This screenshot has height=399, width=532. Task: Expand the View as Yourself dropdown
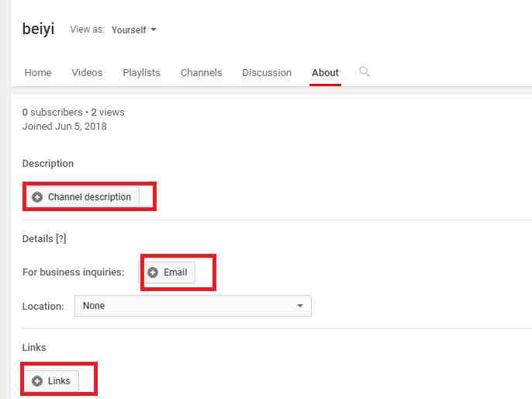[134, 30]
